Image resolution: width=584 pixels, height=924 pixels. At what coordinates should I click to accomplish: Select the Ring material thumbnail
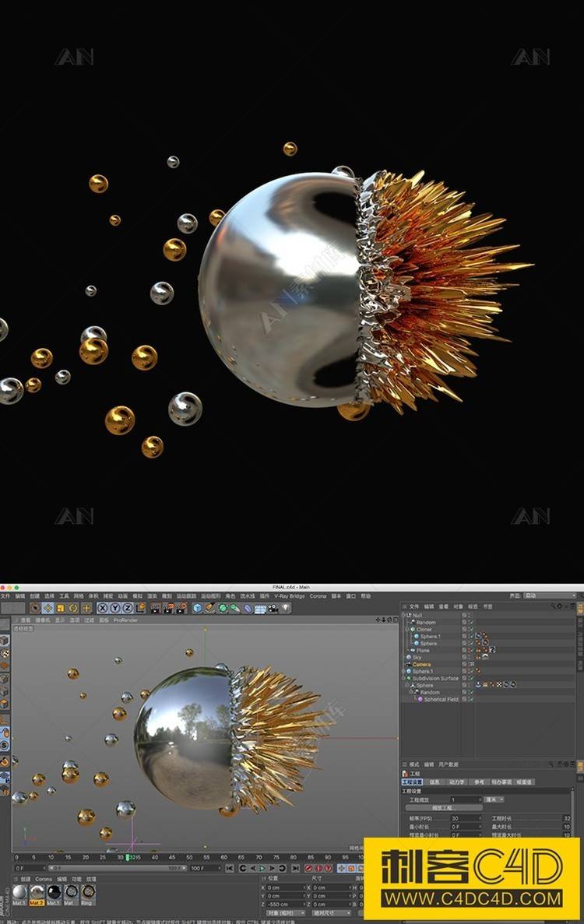tap(88, 895)
